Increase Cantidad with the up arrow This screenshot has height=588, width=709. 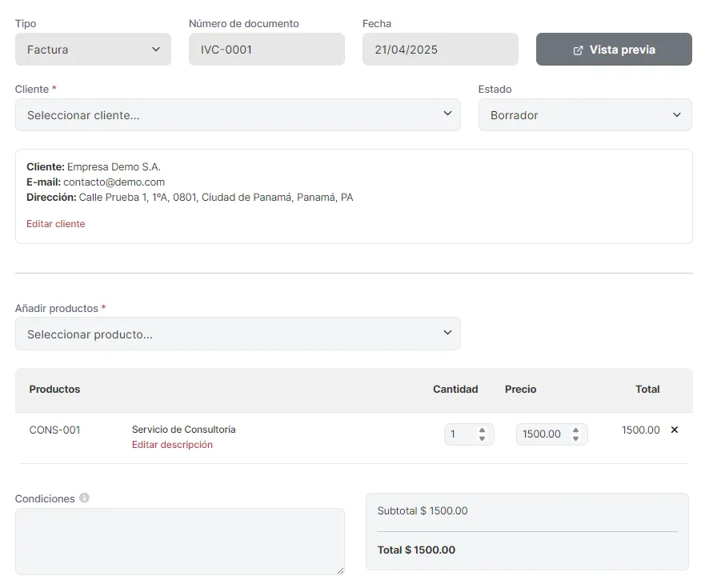point(482,430)
